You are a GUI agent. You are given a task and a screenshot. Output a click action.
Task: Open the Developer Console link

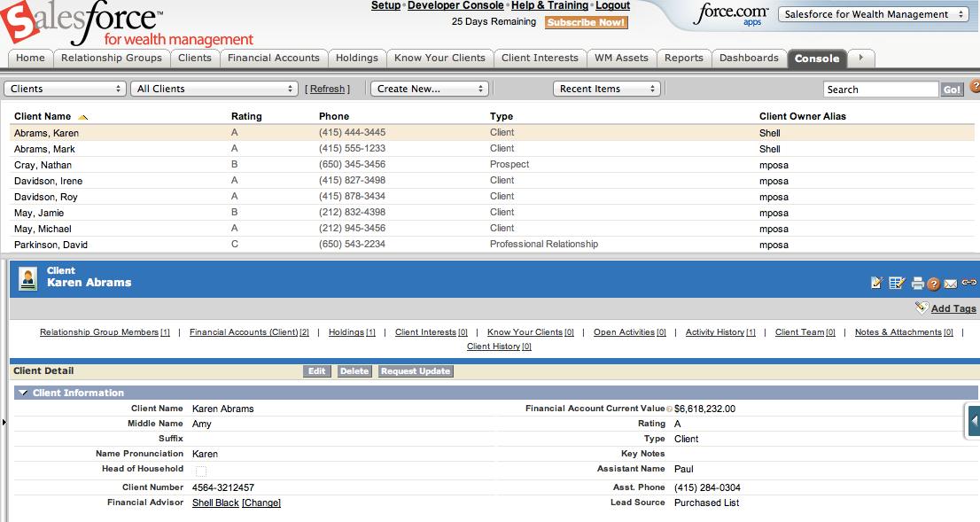point(455,5)
